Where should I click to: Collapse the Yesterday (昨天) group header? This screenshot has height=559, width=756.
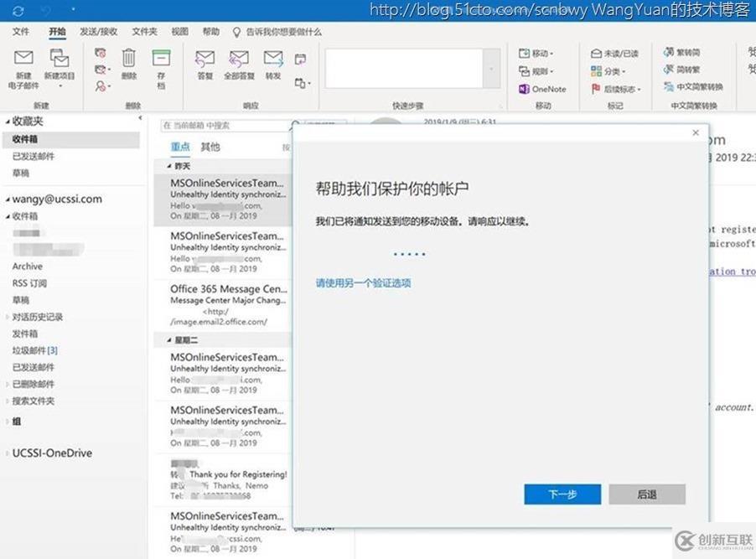pos(169,166)
